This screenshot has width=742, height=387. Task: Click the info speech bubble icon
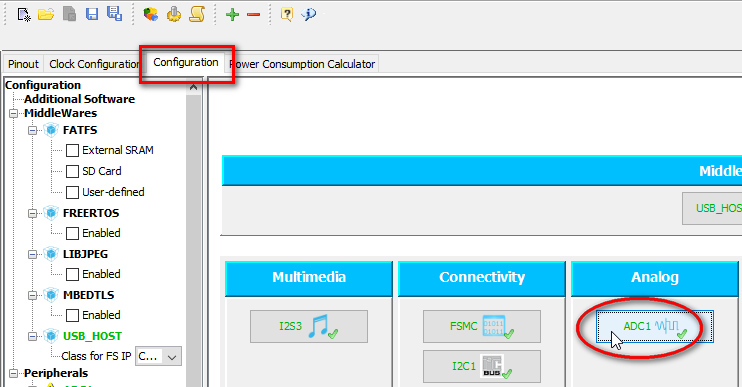coord(309,14)
